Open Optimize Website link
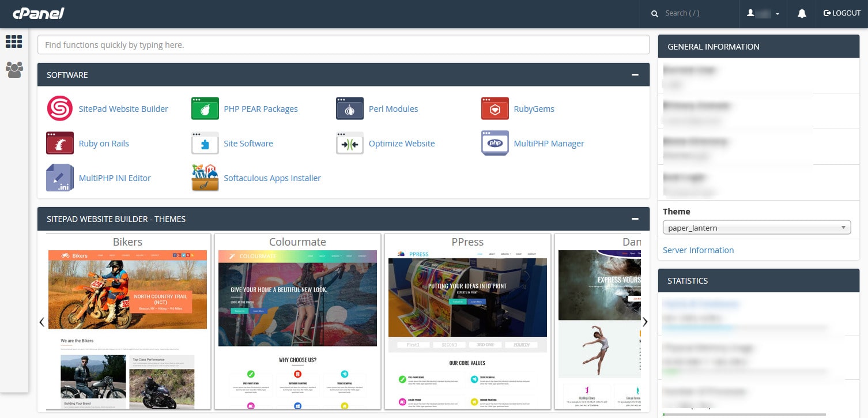The width and height of the screenshot is (868, 418). (x=402, y=144)
